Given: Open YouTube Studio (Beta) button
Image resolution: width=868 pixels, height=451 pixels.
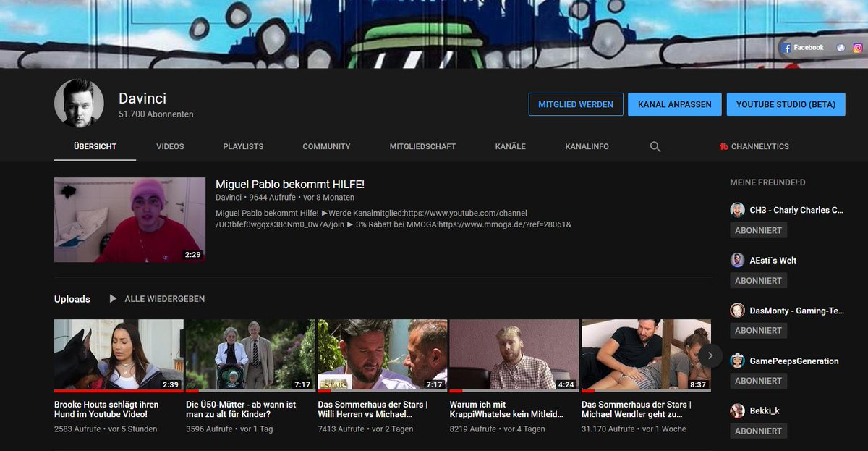Looking at the screenshot, I should 786,104.
